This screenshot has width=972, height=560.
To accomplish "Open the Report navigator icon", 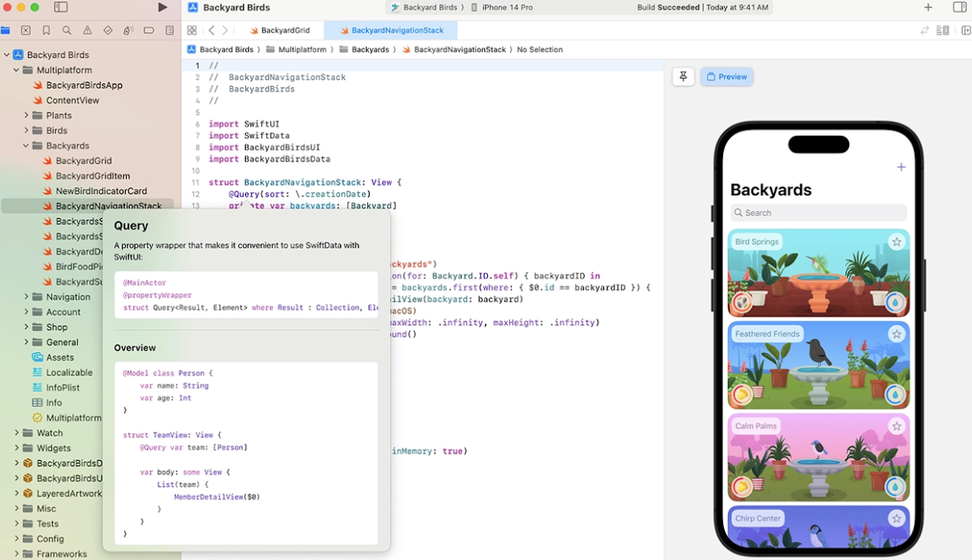I will [x=170, y=31].
